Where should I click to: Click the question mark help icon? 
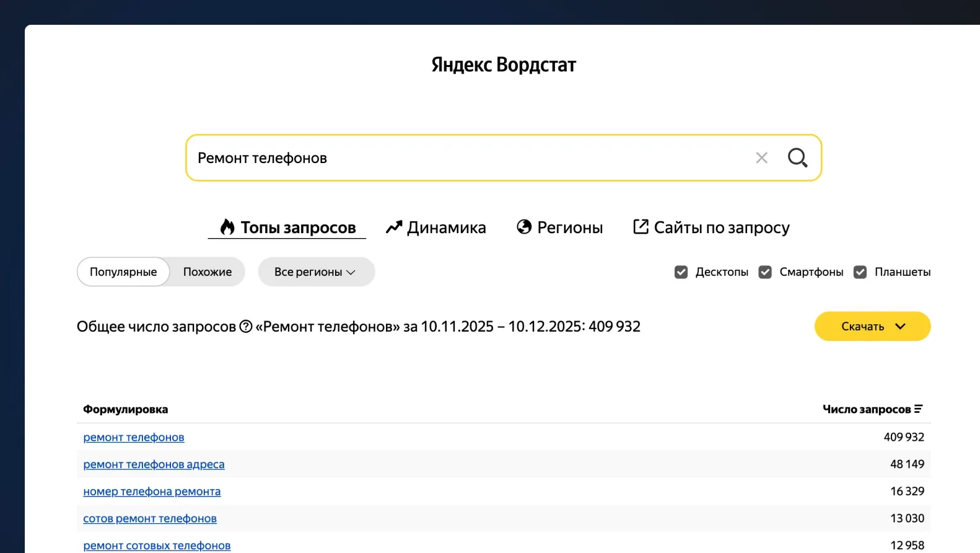click(246, 326)
